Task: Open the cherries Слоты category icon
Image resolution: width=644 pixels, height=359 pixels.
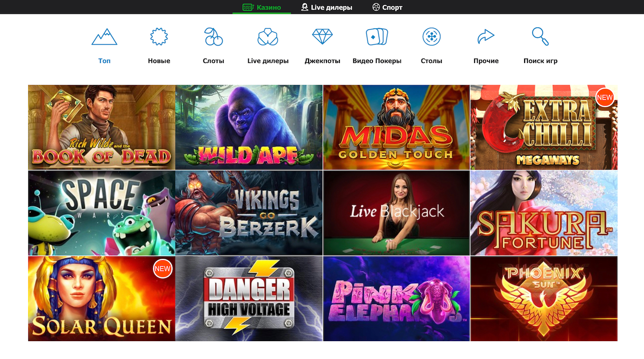Action: pos(214,37)
